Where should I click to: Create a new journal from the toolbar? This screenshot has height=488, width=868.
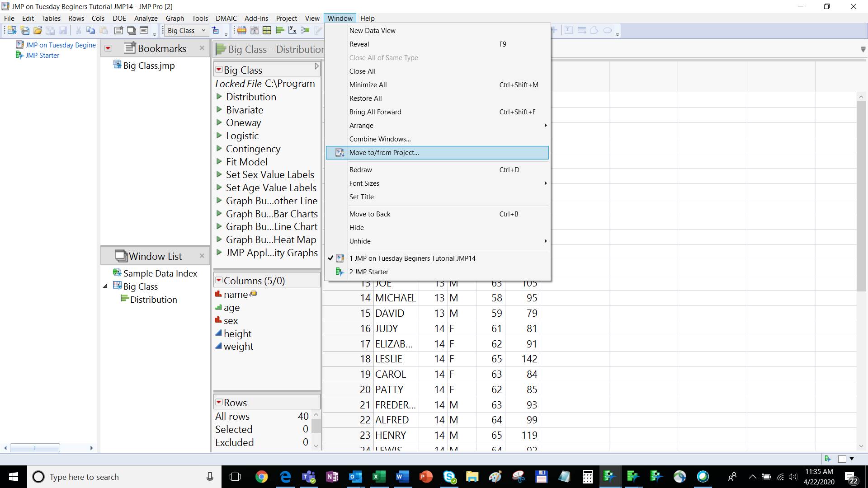[x=119, y=30]
